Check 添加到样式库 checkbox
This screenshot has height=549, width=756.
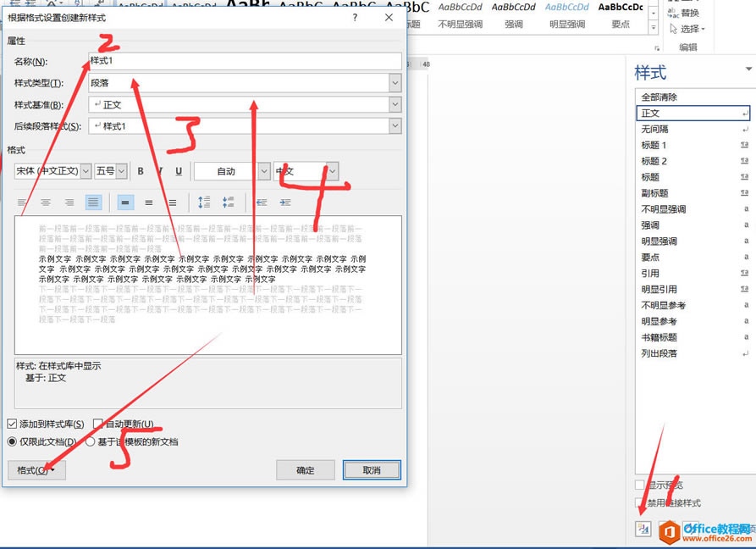pyautogui.click(x=12, y=424)
